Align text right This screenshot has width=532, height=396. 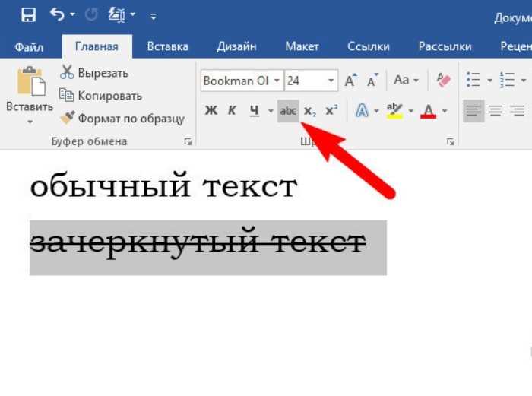coord(517,111)
